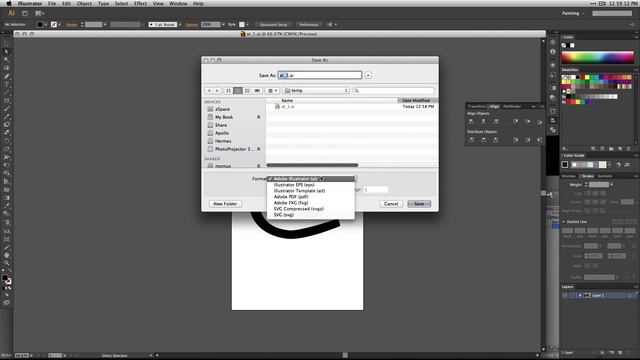Viewport: 640px width, 360px height.
Task: Expand Layer 1 contents
Action: point(580,296)
